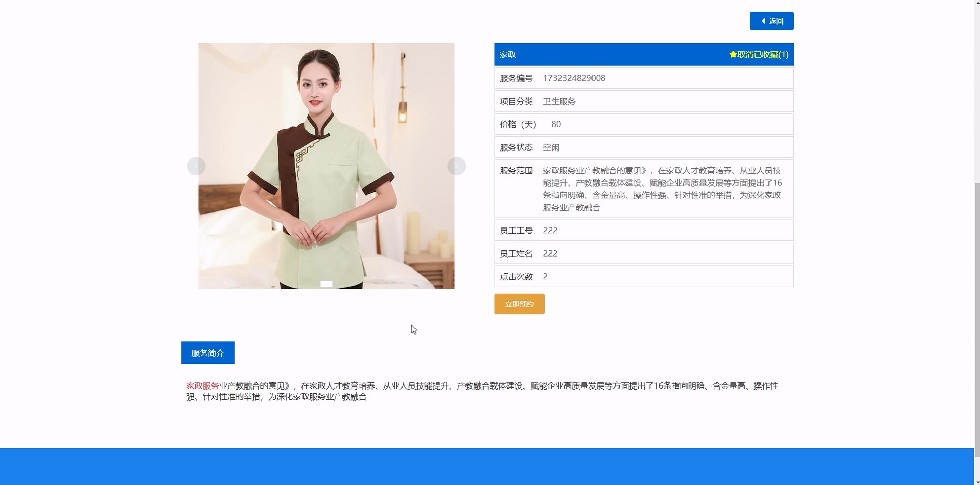Click the 员工工号 row value 222
The image size is (980, 485).
[x=550, y=230]
